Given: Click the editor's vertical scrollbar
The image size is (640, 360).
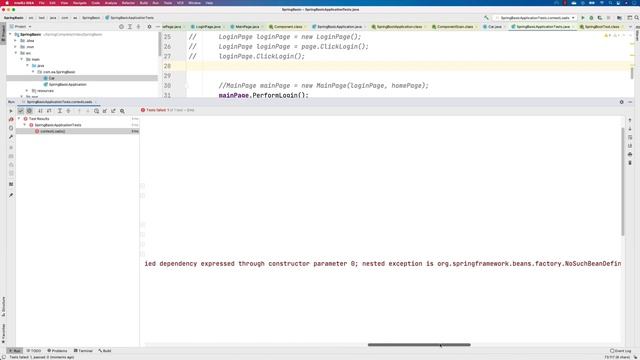Looking at the screenshot, I should coord(632,73).
